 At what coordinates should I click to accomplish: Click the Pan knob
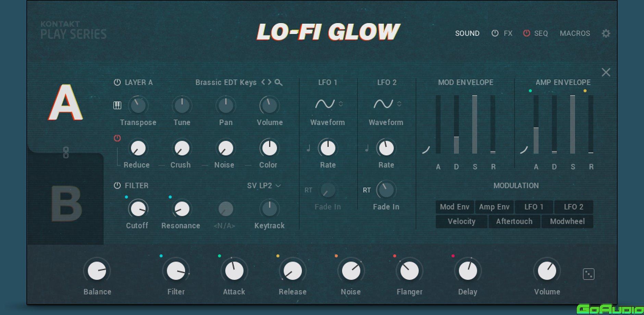226,105
